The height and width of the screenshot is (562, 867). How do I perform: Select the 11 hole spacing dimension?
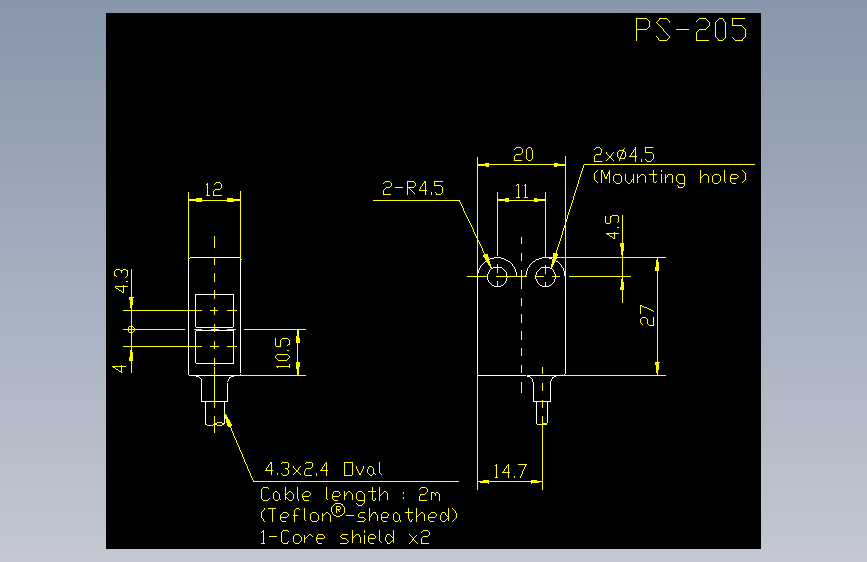point(521,191)
